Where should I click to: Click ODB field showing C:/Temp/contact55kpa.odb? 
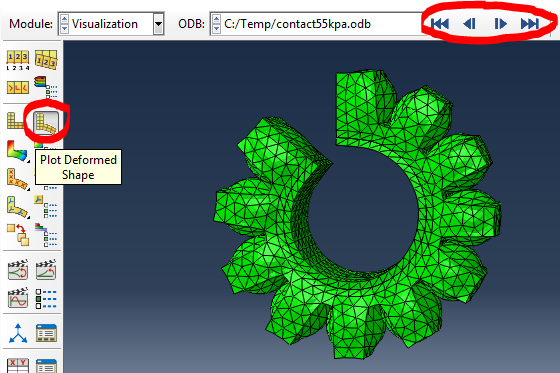(318, 24)
